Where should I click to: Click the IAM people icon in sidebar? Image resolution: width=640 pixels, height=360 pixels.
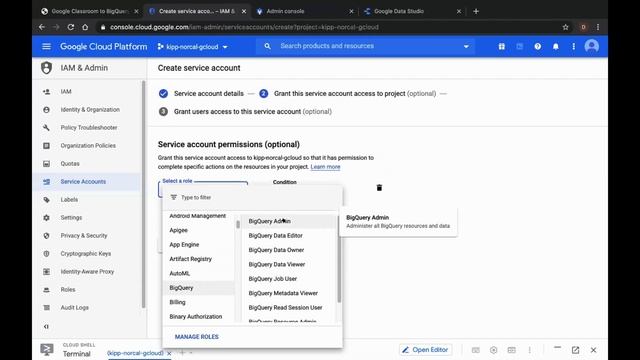point(47,92)
